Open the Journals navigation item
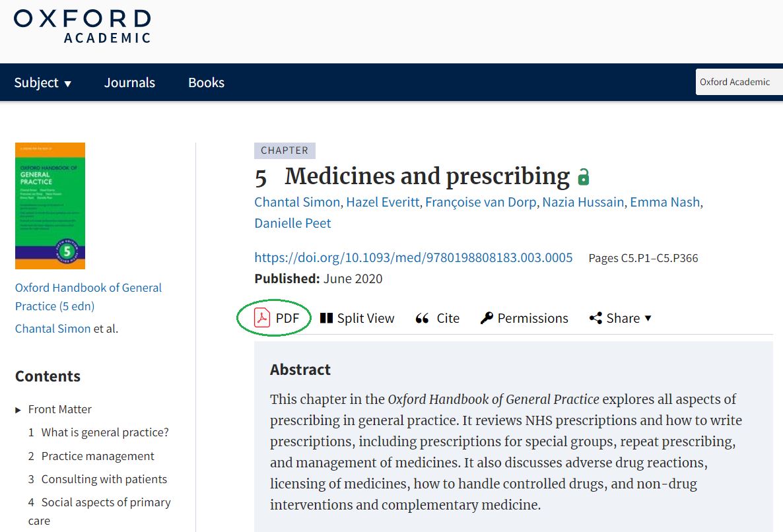The width and height of the screenshot is (783, 532). [x=129, y=83]
